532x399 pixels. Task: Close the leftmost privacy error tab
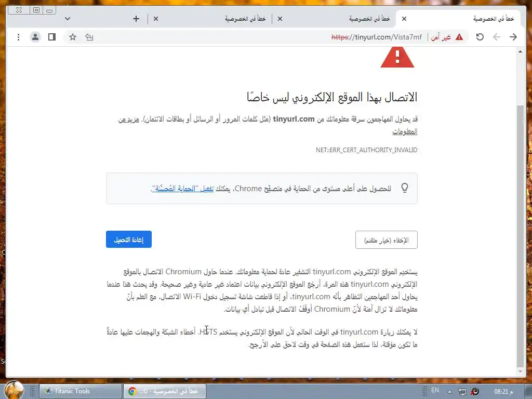[x=156, y=19]
